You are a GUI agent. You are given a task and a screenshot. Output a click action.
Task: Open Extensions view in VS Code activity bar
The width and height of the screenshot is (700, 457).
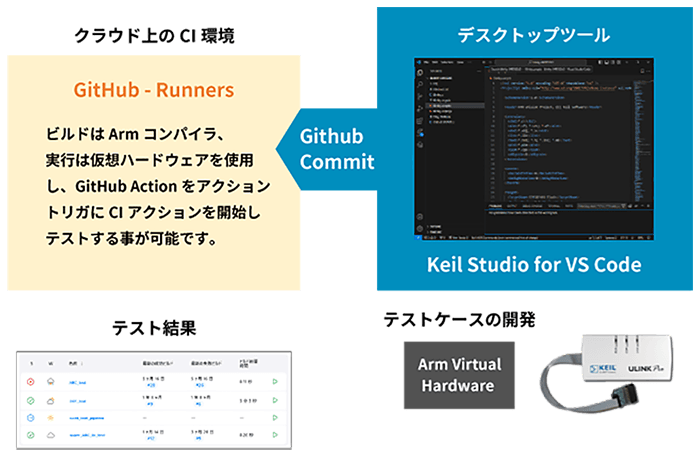420,121
